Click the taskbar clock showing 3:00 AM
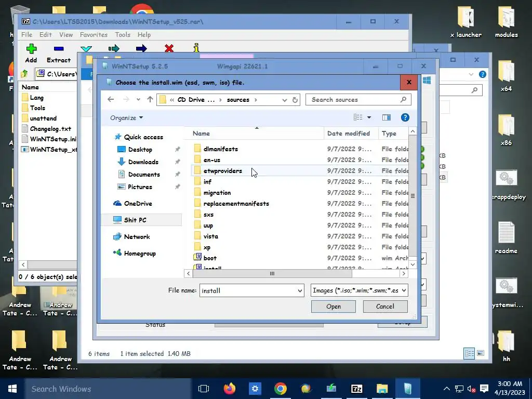The width and height of the screenshot is (532, 399). [510, 389]
